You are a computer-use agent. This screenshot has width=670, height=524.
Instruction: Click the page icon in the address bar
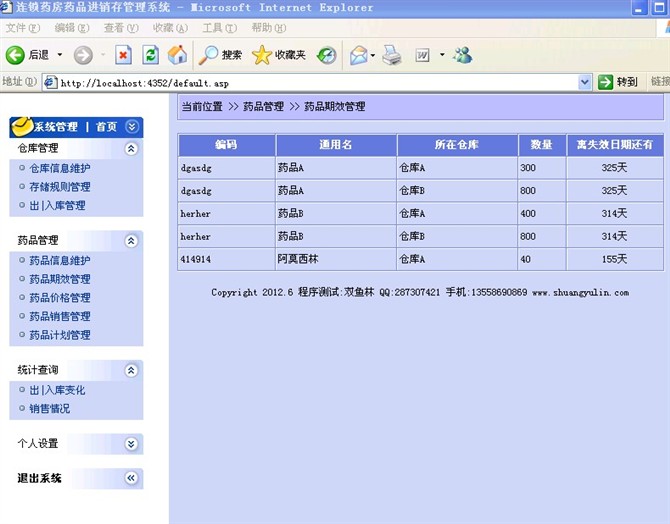click(x=50, y=82)
